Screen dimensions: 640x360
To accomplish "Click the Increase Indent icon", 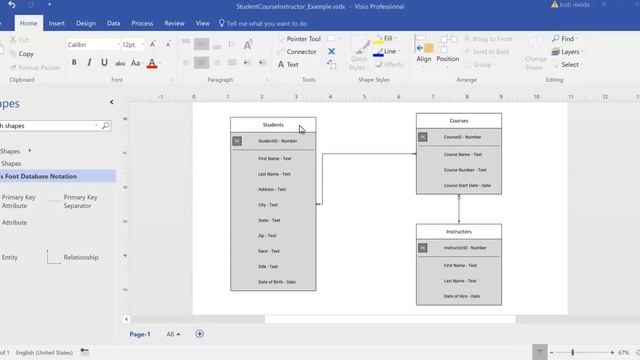I will [x=262, y=62].
